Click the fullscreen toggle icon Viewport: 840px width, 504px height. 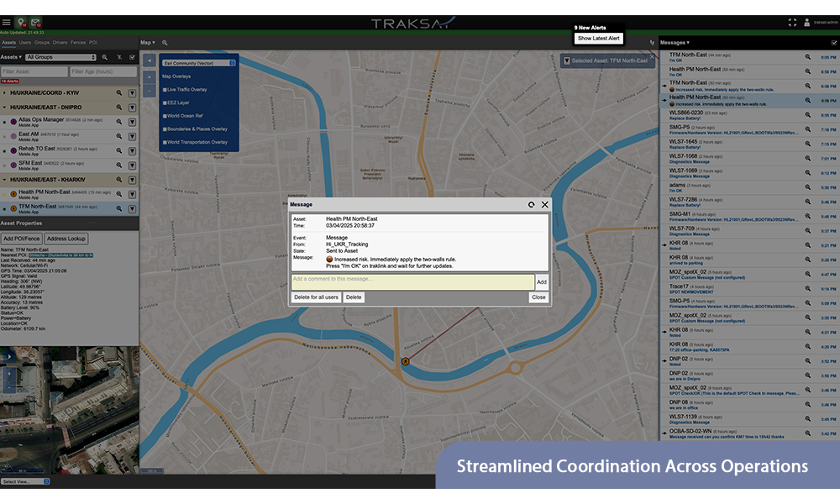click(792, 23)
